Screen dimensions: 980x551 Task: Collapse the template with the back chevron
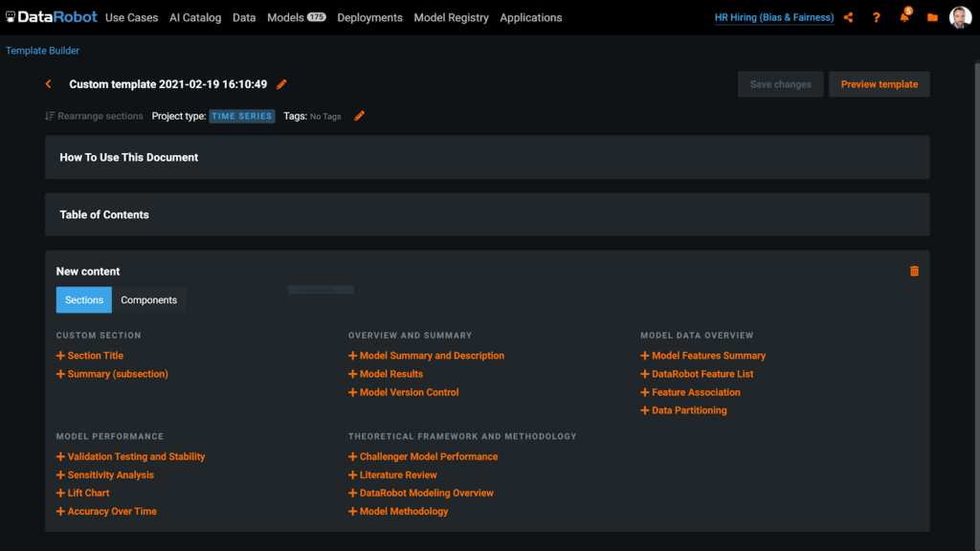tap(49, 84)
